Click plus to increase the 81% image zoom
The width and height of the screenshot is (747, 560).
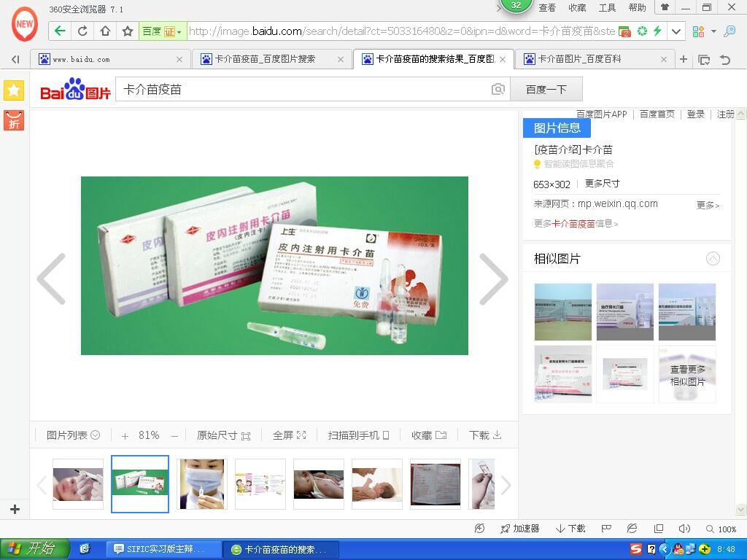tap(125, 435)
